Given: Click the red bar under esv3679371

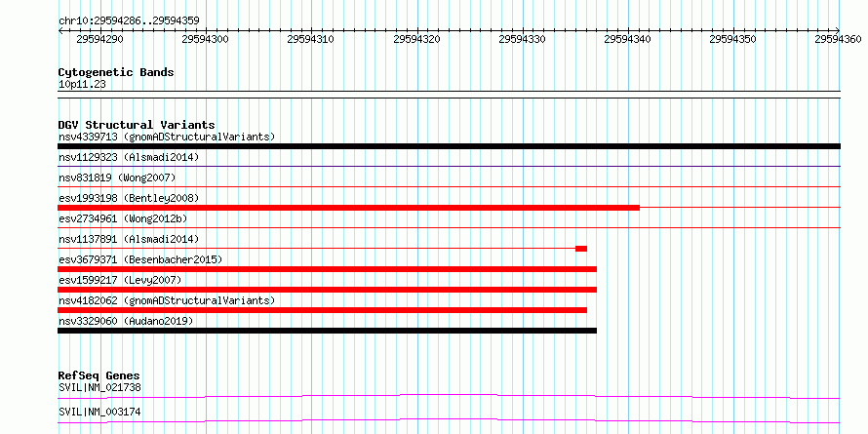Looking at the screenshot, I should coord(327,269).
